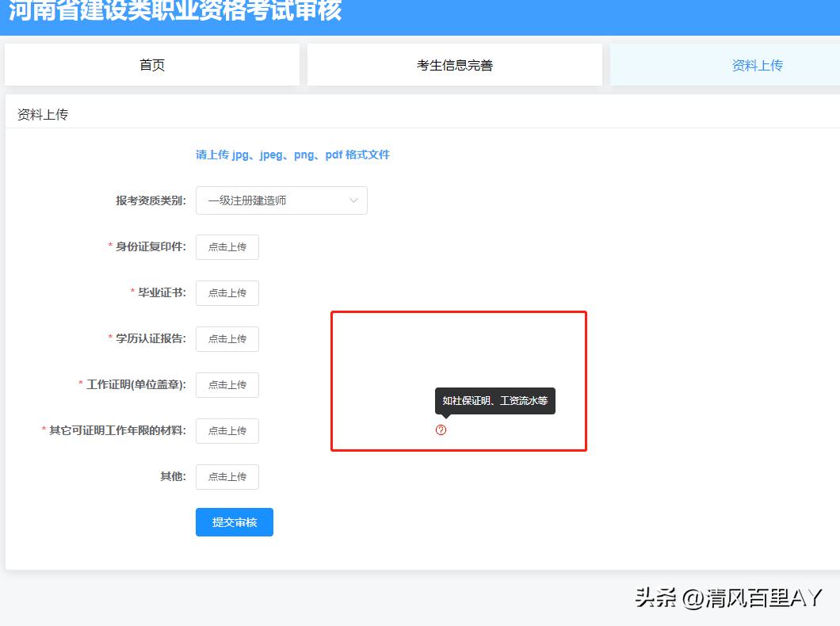Expand the qualification category combo box arrow

pyautogui.click(x=354, y=200)
